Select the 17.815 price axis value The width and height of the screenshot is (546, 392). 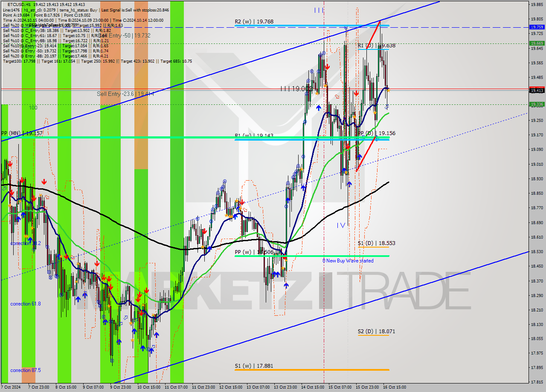537,382
